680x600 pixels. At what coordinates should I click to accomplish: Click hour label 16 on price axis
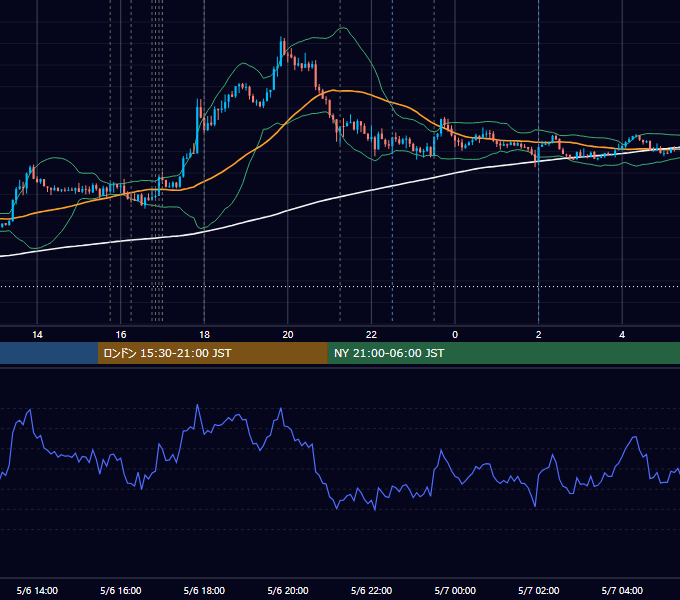pyautogui.click(x=121, y=335)
